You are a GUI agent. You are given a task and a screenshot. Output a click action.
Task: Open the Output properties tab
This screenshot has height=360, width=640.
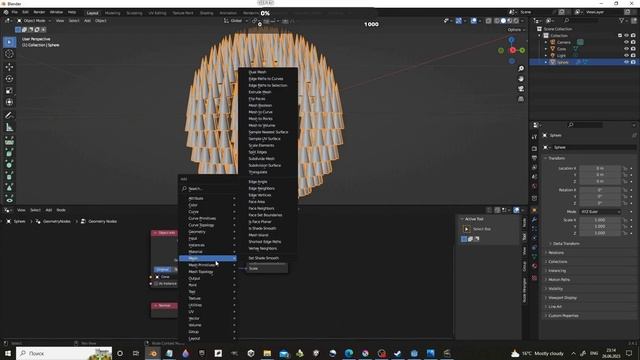pyautogui.click(x=534, y=158)
